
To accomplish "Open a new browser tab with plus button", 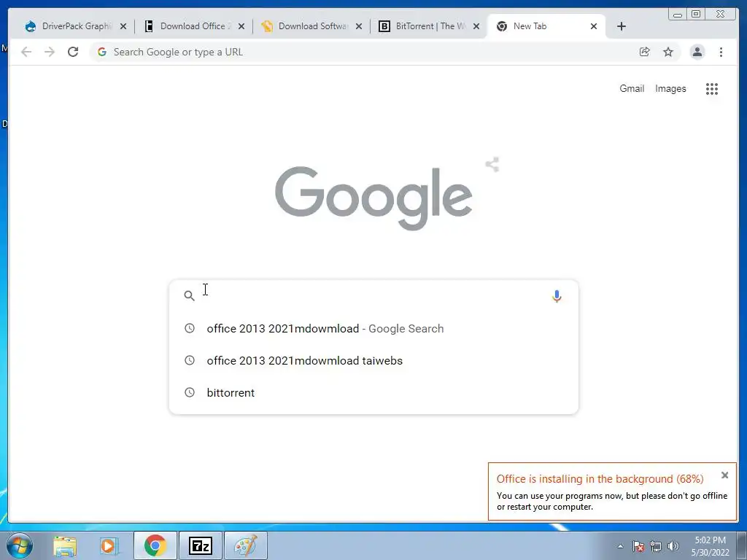I will pos(622,27).
